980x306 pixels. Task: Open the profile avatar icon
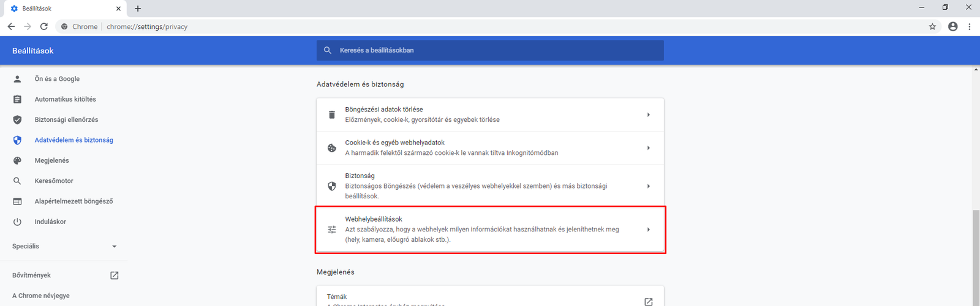[x=952, y=26]
